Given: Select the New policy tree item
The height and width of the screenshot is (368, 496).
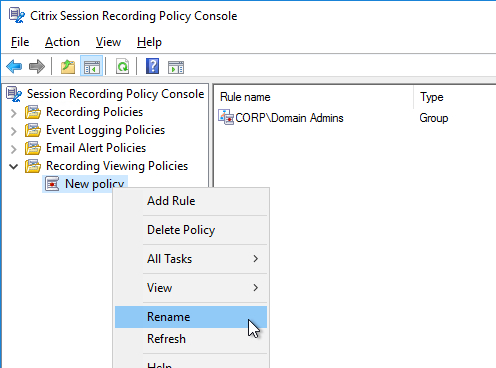Looking at the screenshot, I should [x=94, y=184].
